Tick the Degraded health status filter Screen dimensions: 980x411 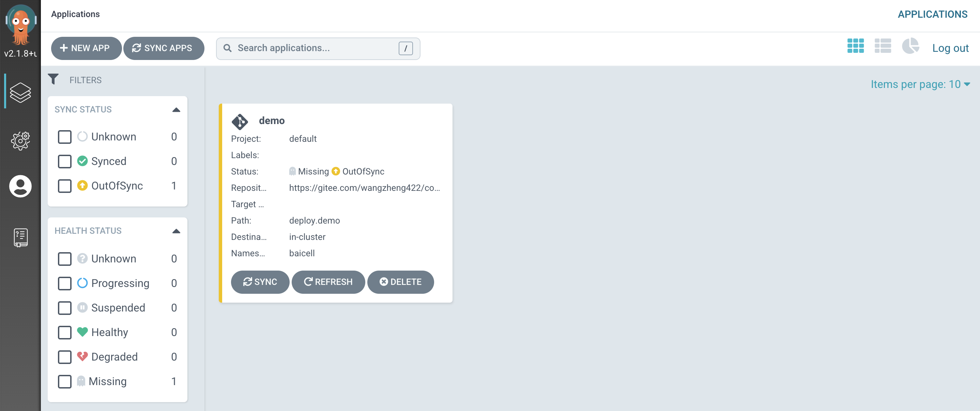[x=65, y=357]
